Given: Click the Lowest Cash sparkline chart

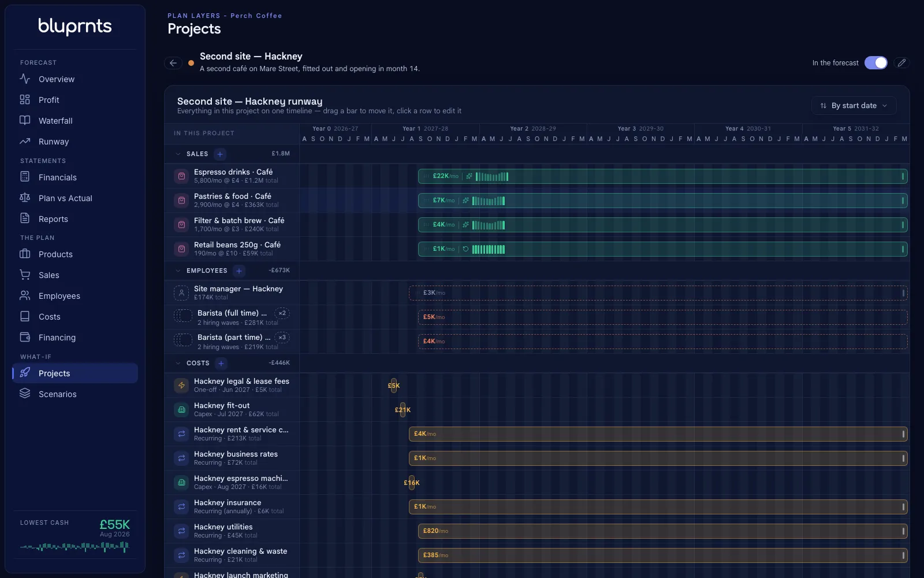Looking at the screenshot, I should (x=74, y=546).
